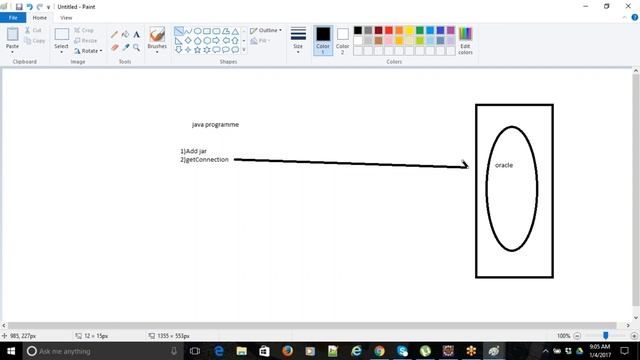The image size is (640, 360).
Task: Click the zoom out minus button
Action: click(x=577, y=336)
